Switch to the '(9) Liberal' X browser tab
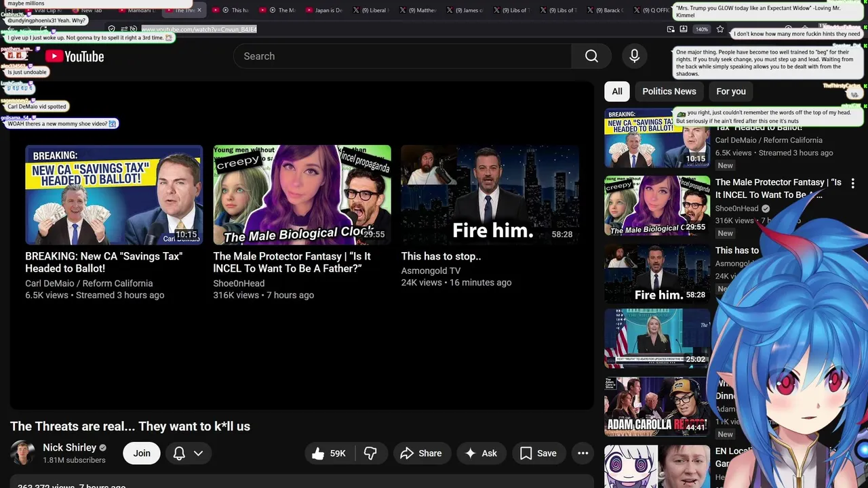This screenshot has height=488, width=868. tap(371, 10)
